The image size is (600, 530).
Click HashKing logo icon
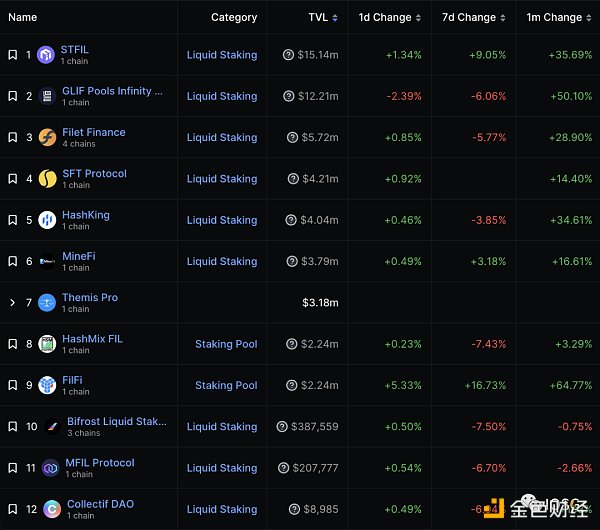47,220
